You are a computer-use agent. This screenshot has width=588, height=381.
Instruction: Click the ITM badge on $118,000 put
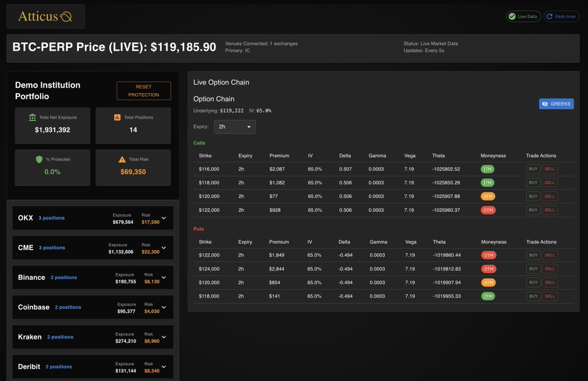pyautogui.click(x=488, y=296)
